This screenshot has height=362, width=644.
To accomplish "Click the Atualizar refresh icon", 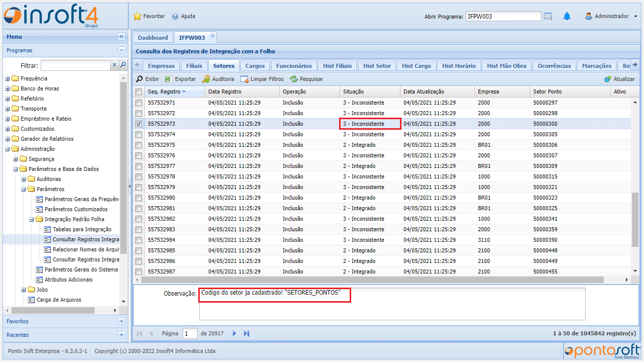I will click(608, 79).
